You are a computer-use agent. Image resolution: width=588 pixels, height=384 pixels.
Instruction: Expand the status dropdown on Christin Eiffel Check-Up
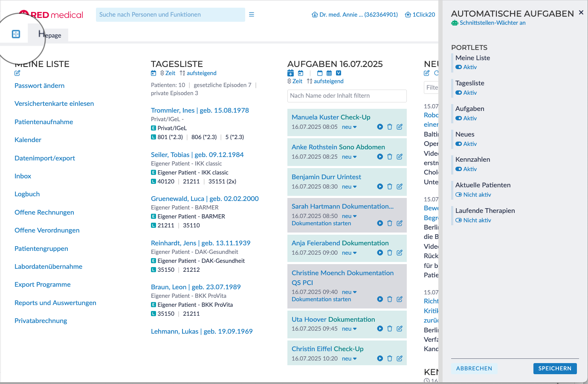[349, 359]
